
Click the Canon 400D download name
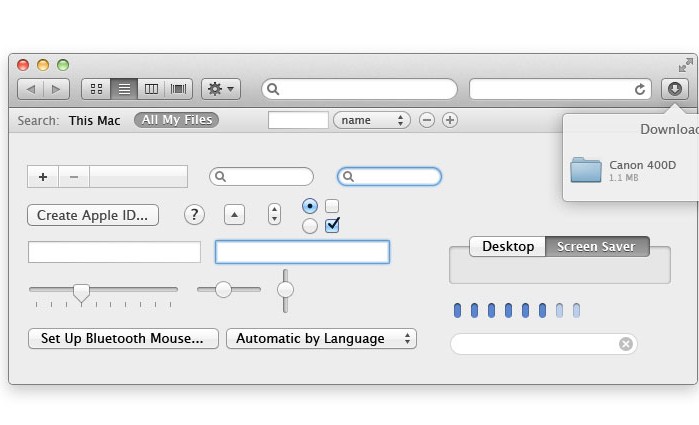click(642, 165)
